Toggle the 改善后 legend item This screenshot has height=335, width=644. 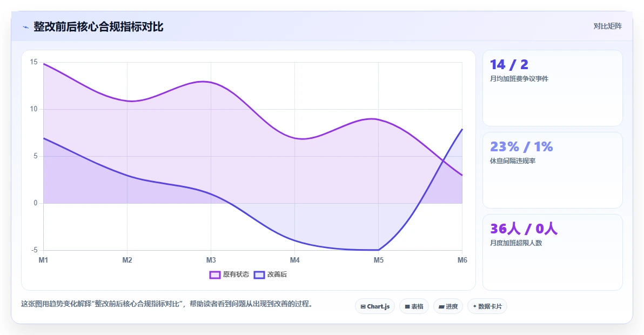coord(270,274)
